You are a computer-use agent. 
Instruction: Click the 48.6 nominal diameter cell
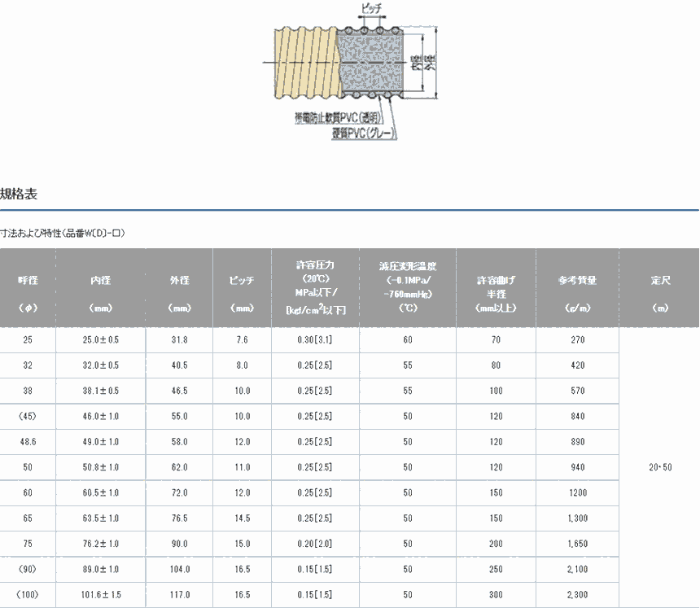(x=28, y=441)
